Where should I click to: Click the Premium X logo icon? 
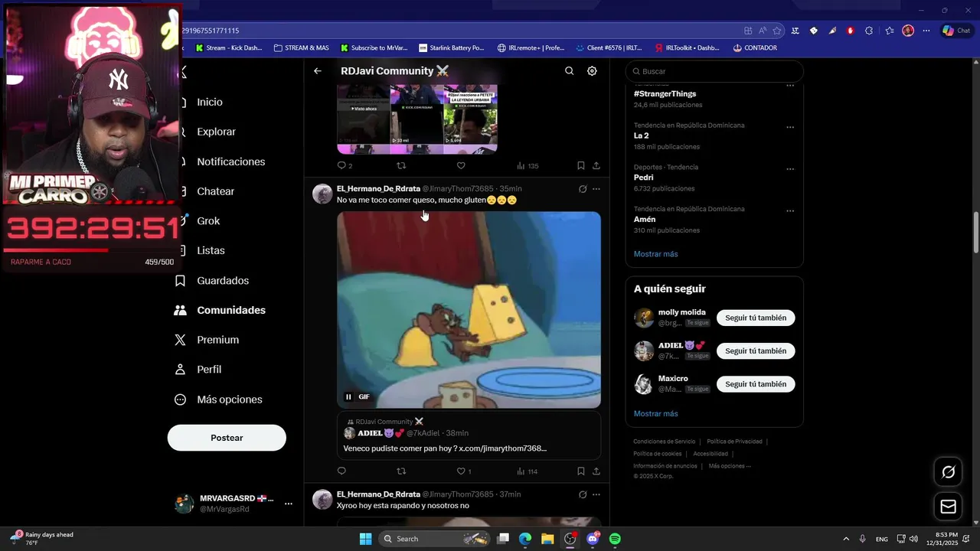coord(181,340)
